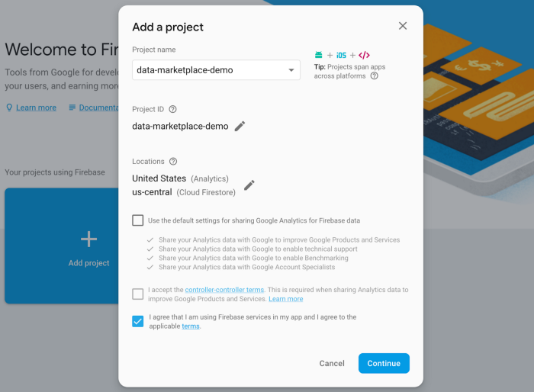Open the applicable terms link
This screenshot has width=534, height=392.
coord(191,326)
